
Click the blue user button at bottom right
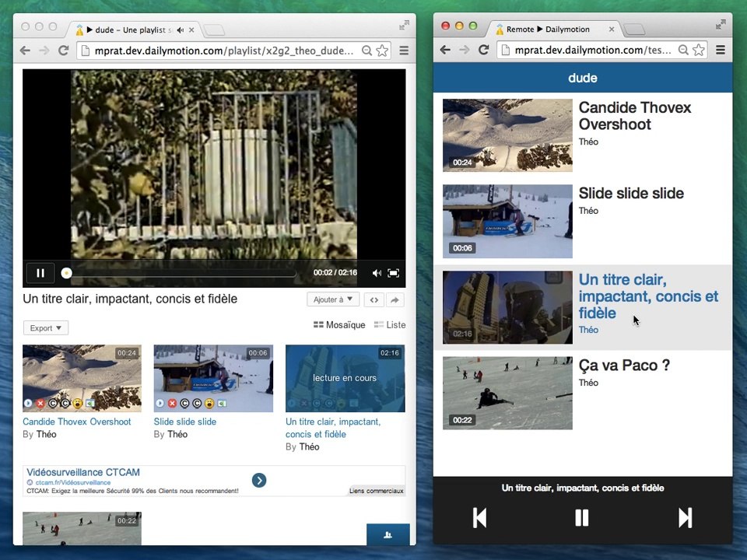coord(388,534)
